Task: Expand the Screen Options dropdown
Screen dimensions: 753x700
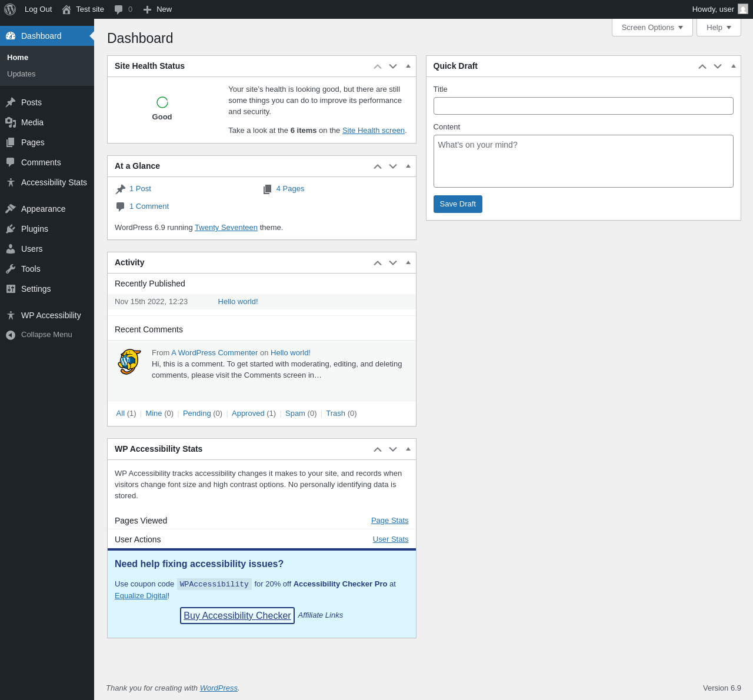Action: (x=652, y=28)
